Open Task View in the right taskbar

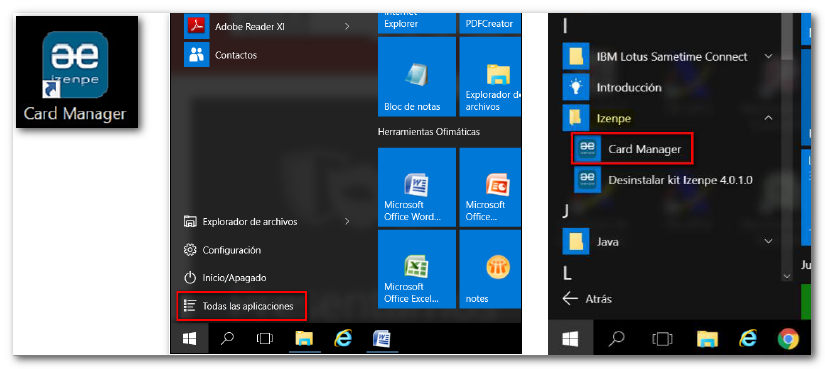coord(662,338)
